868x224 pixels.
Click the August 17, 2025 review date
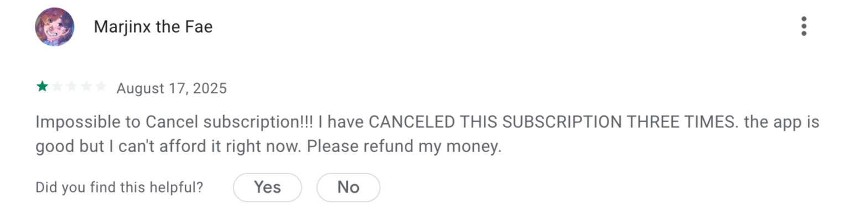pos(171,88)
